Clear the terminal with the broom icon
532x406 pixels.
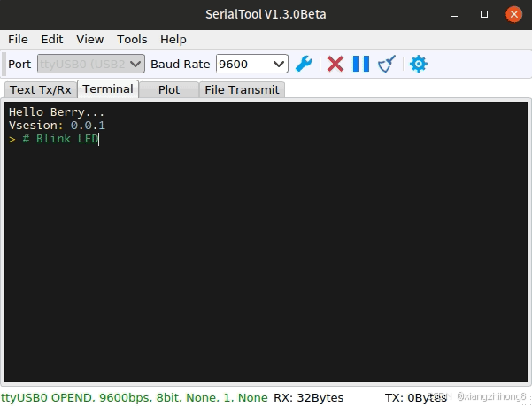coord(387,64)
